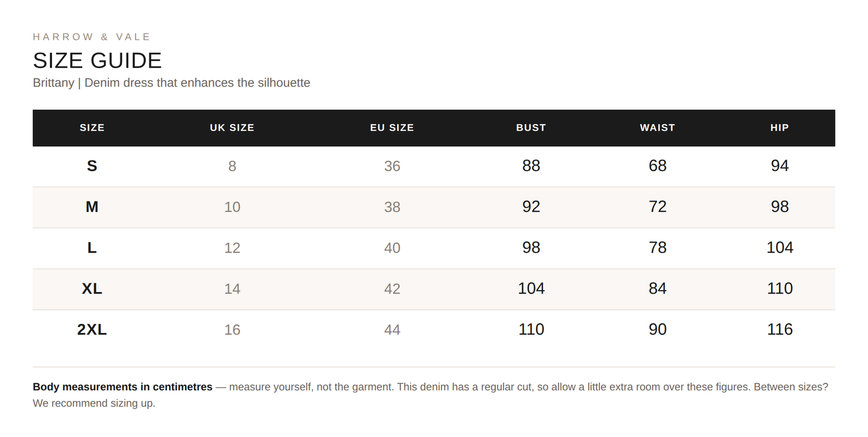The image size is (868, 437).
Task: Select the S size row label
Action: click(x=92, y=166)
